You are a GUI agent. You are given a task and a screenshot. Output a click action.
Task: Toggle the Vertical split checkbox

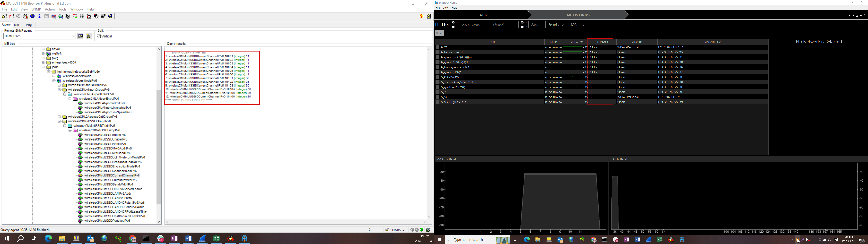coord(99,36)
